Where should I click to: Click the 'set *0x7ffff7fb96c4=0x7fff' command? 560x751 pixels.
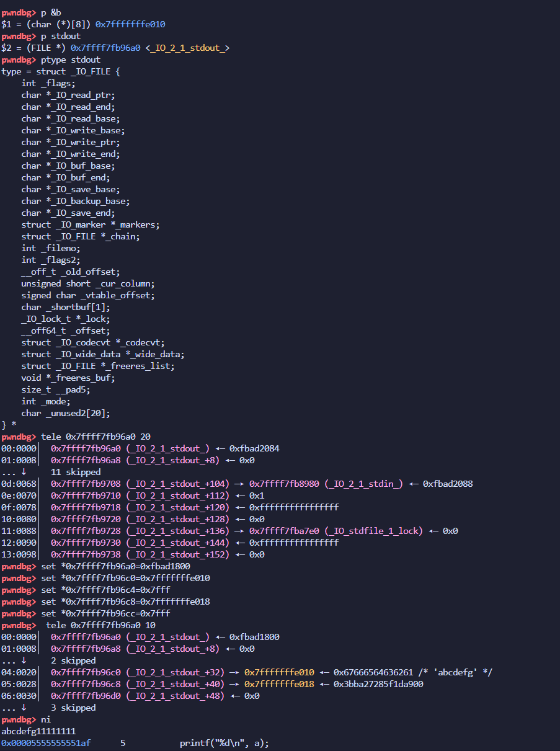point(105,590)
